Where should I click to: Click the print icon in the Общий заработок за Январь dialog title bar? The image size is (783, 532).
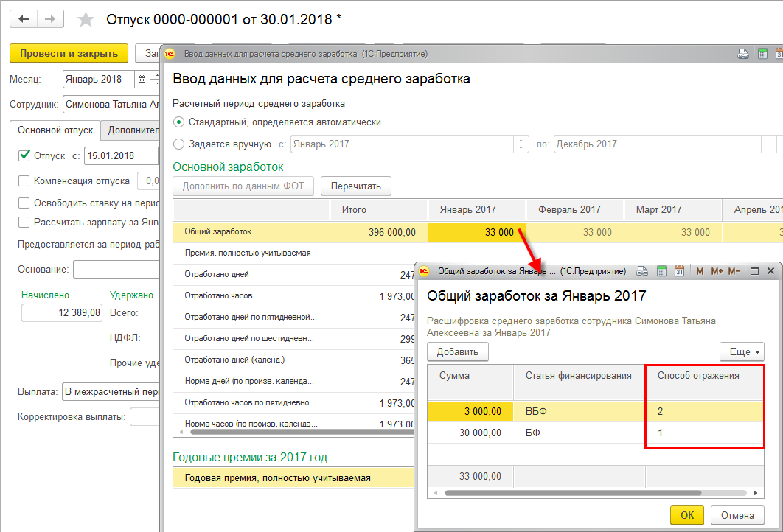pyautogui.click(x=642, y=271)
